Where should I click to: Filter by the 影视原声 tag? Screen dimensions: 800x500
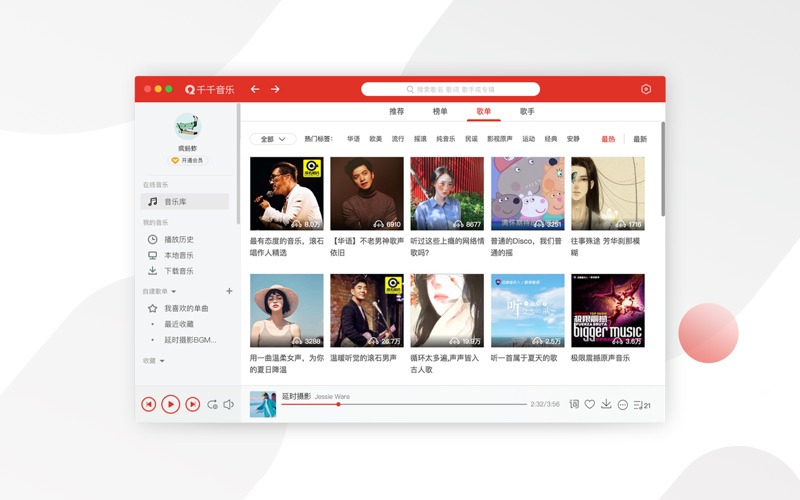[499, 139]
